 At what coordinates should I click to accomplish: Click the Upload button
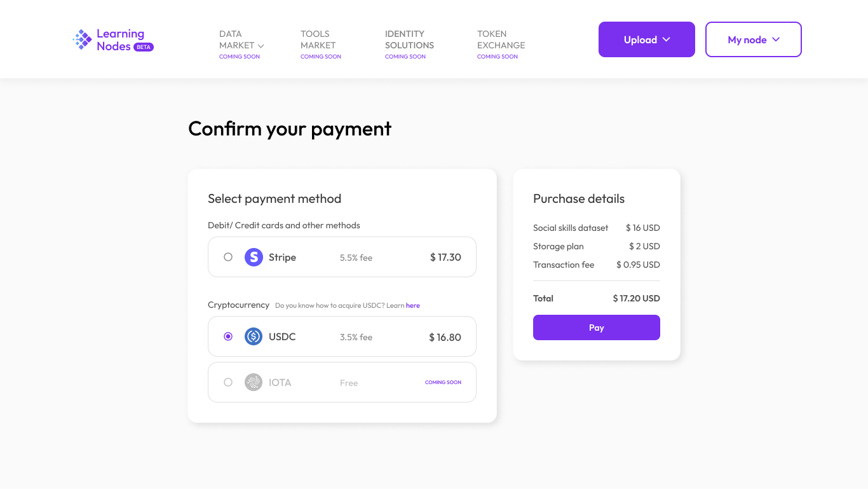(641, 39)
